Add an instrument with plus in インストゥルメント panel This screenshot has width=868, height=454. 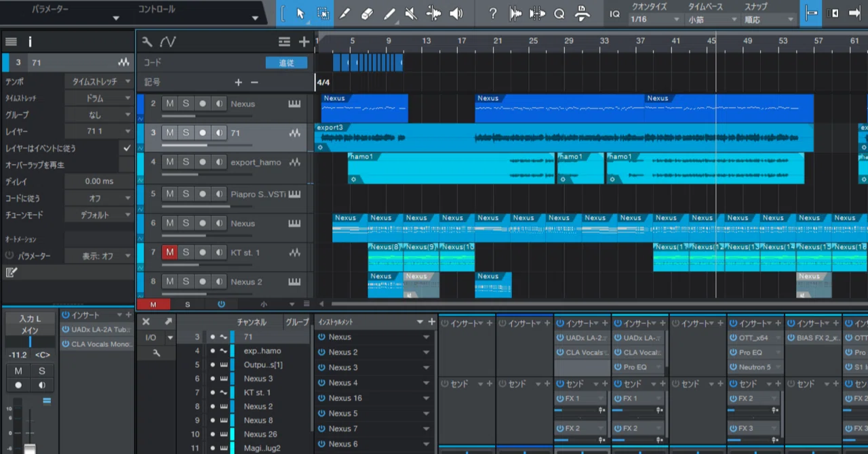(x=431, y=322)
